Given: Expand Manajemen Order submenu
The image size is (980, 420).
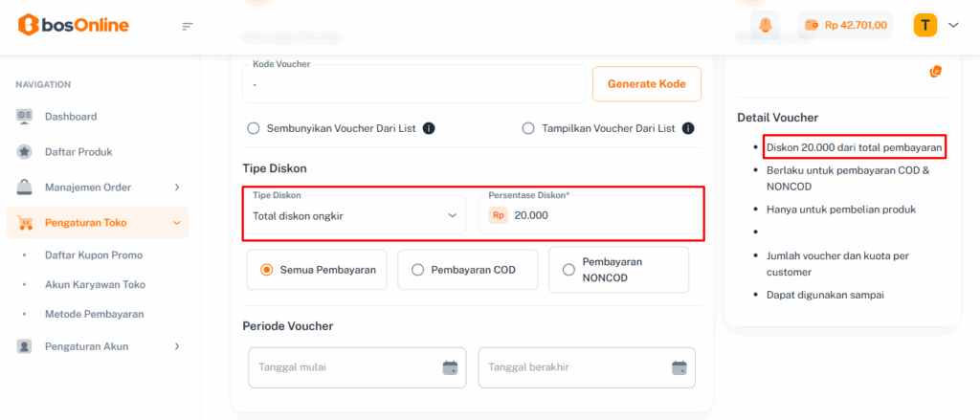Looking at the screenshot, I should click(x=177, y=188).
